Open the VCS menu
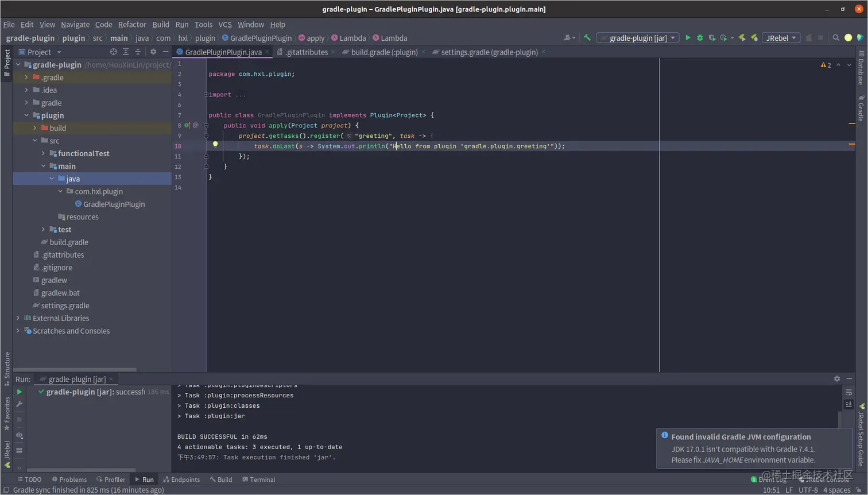The image size is (868, 495). click(225, 25)
